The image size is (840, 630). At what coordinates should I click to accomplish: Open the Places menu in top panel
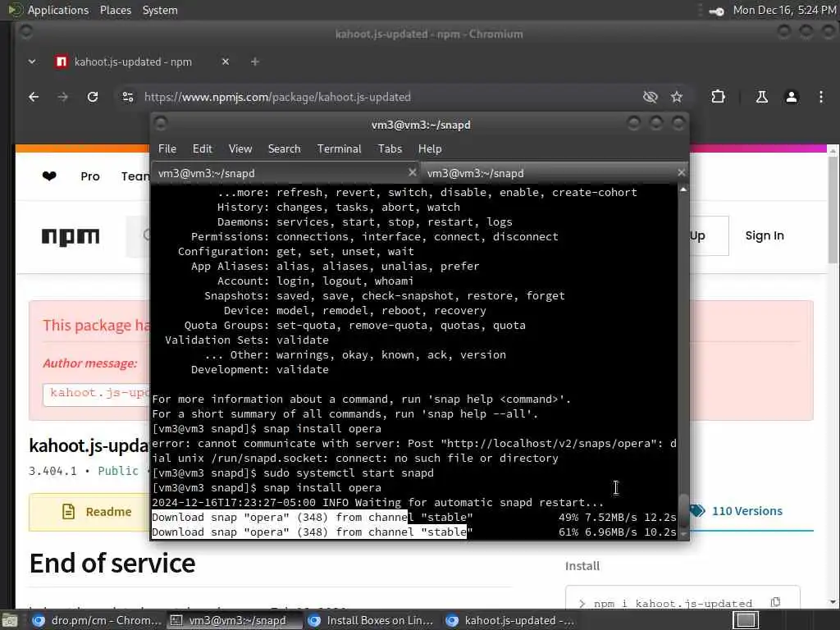tap(115, 10)
